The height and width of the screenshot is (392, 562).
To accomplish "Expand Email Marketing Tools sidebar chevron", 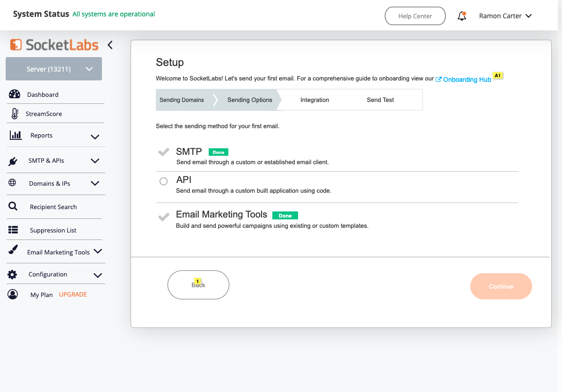I will point(98,251).
